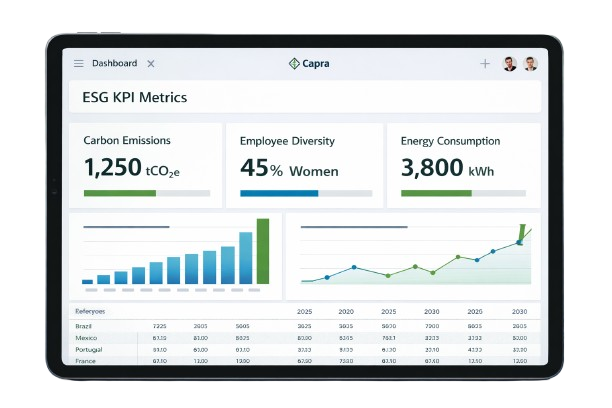This screenshot has width=612, height=408.
Task: Open the hamburger menu icon
Action: (x=79, y=63)
